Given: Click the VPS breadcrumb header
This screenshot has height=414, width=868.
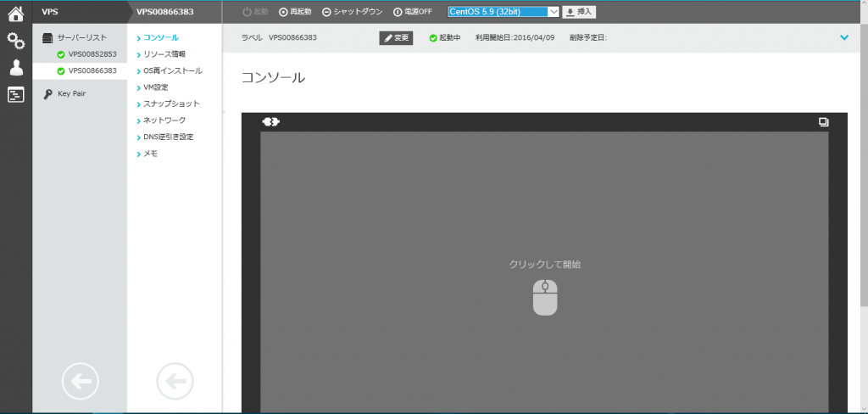Looking at the screenshot, I should [x=50, y=12].
